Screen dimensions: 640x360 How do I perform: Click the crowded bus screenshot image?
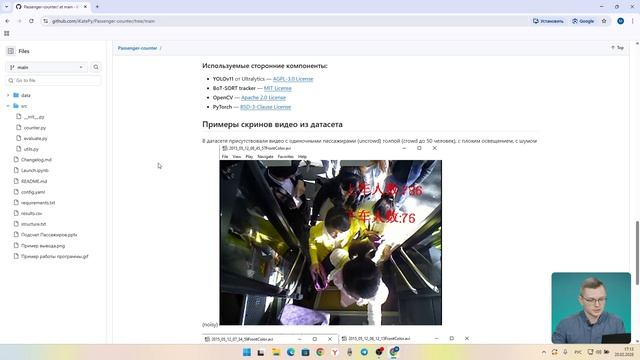point(330,242)
